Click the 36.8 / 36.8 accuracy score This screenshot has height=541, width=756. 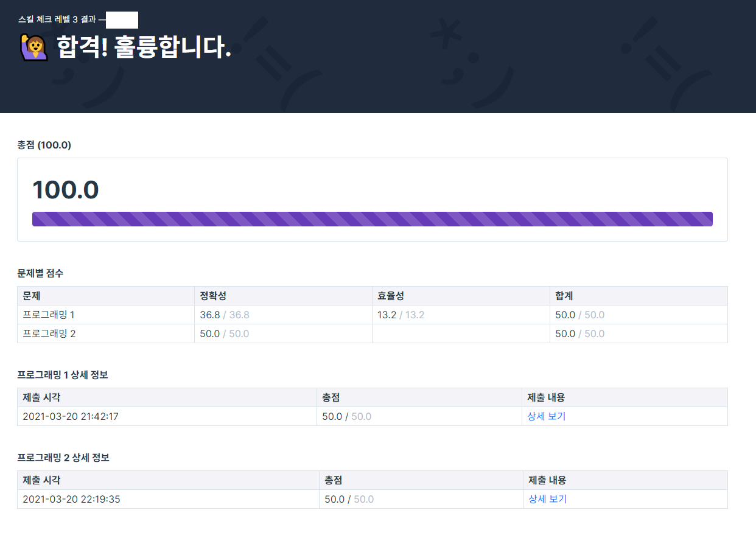point(225,315)
